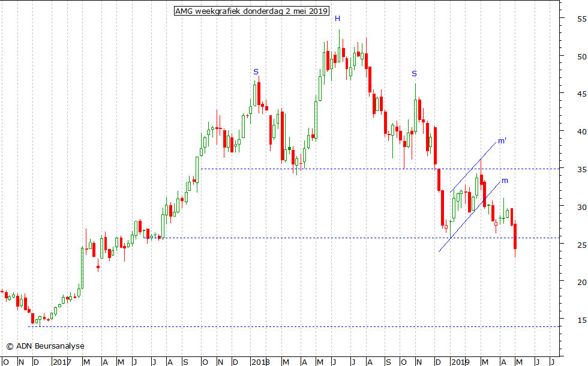Click the left shoulder 'S' label before H
The width and height of the screenshot is (588, 366).
click(x=256, y=71)
